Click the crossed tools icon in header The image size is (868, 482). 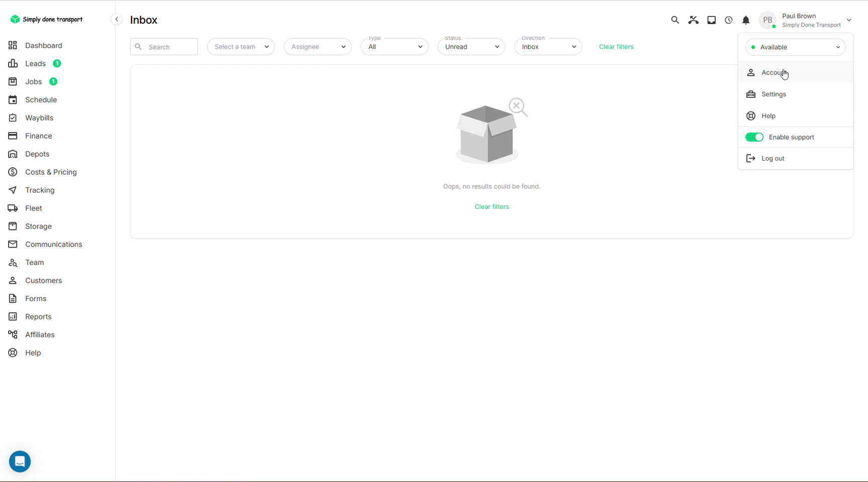coord(693,20)
